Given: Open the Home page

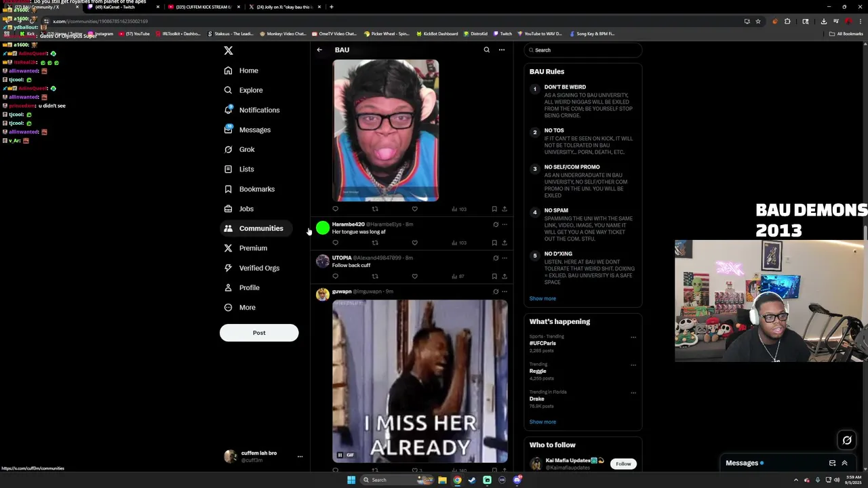Looking at the screenshot, I should 241,70.
